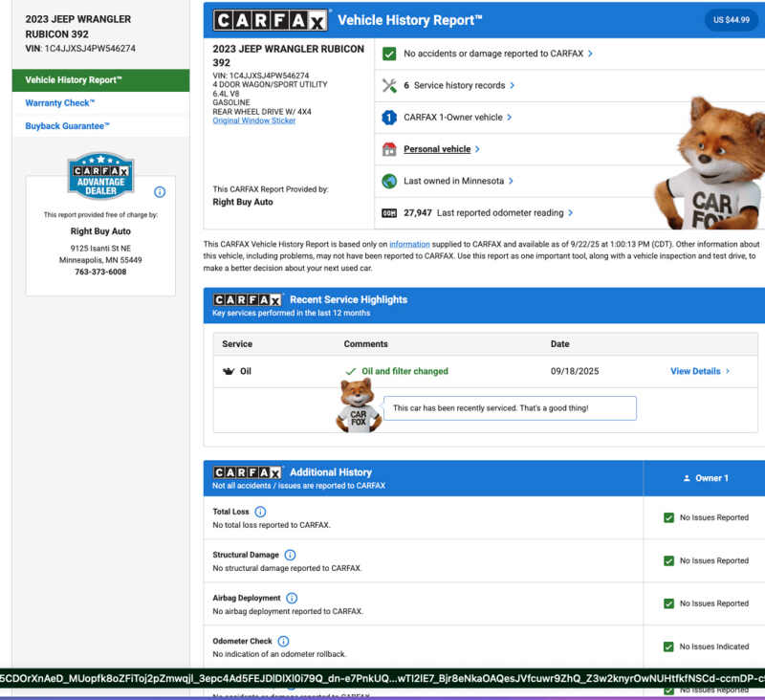Click the Owner 1 column header
Screen dimensions: 765x700
point(704,478)
